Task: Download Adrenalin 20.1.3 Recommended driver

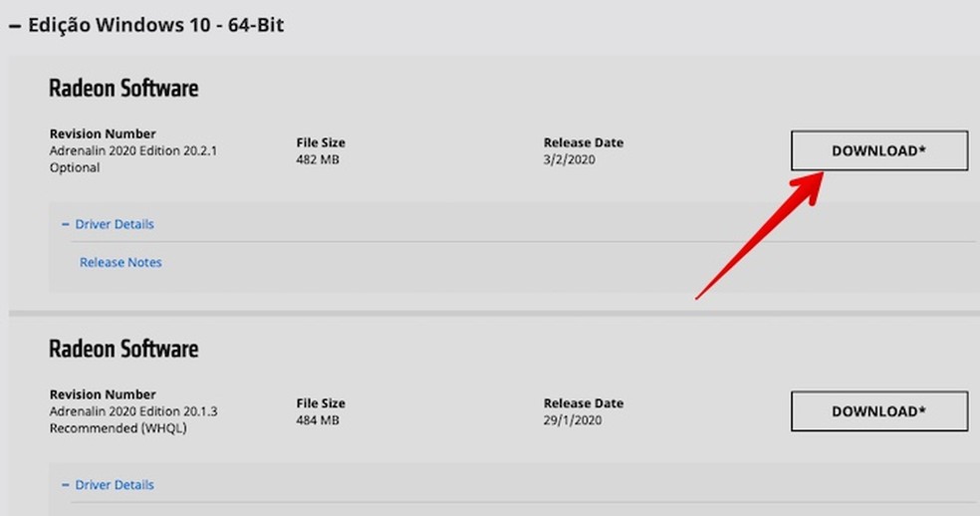Action: (878, 411)
